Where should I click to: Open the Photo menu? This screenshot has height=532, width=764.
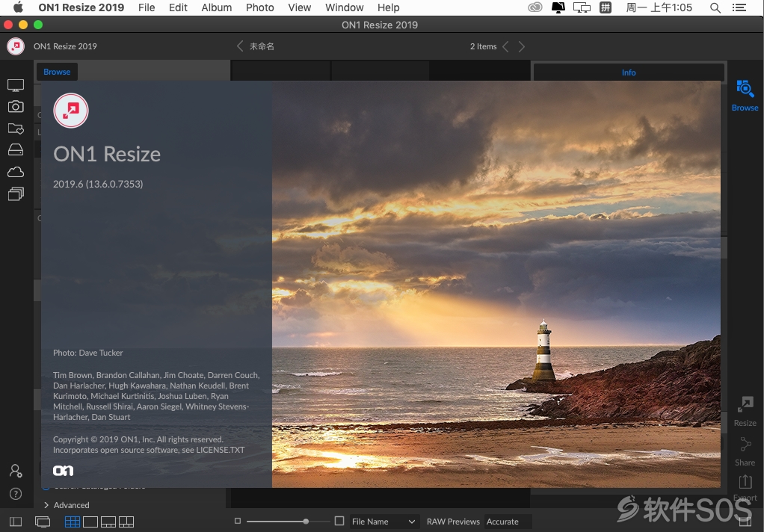click(x=259, y=7)
